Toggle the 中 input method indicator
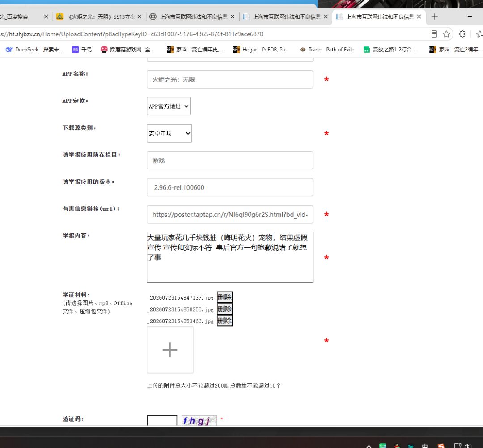The height and width of the screenshot is (448, 483). pos(425,445)
